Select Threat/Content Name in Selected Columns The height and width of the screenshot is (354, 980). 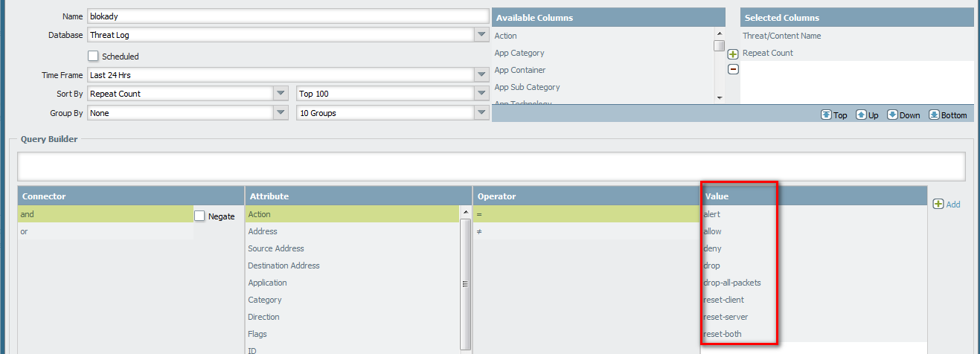coord(857,36)
